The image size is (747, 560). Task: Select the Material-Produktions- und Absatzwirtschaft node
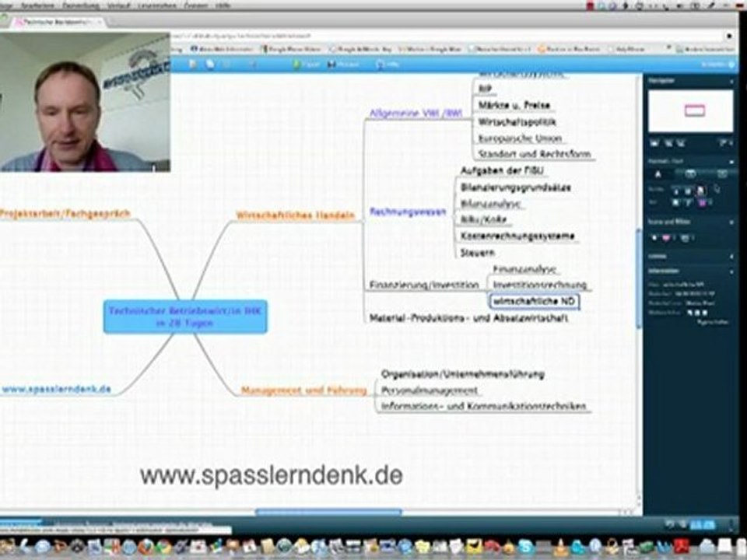(x=468, y=317)
